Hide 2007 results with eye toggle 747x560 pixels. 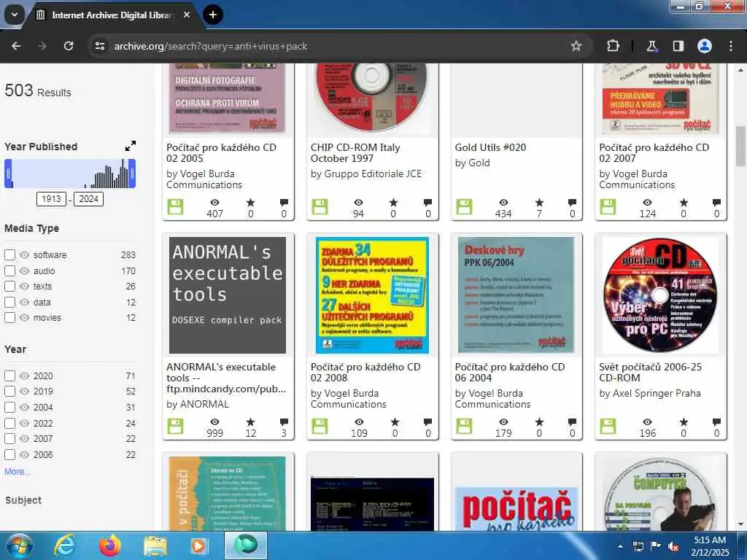coord(24,438)
